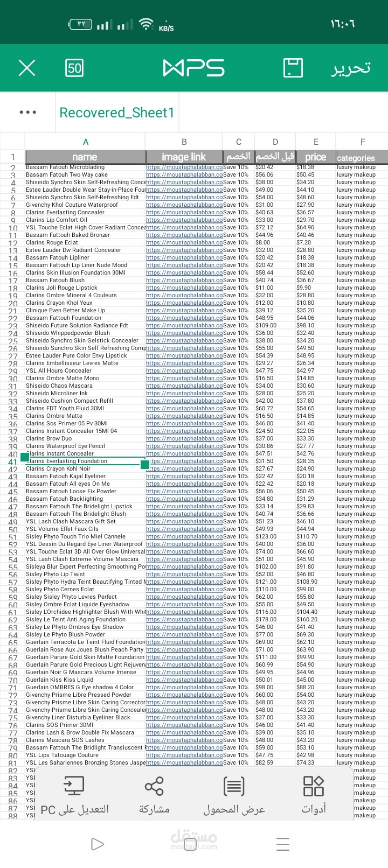This screenshot has width=388, height=868.
Task: Select before-discount cell $123.00
Action: coord(275,536)
